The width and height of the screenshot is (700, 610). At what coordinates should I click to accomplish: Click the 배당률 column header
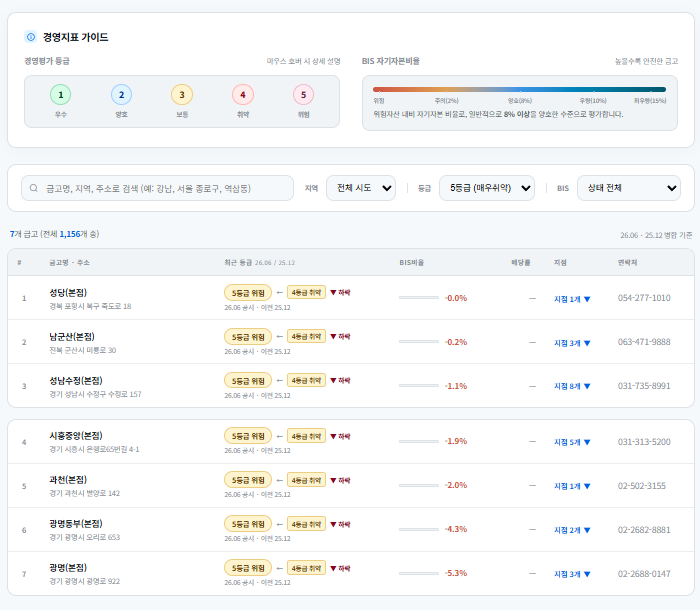(521, 263)
